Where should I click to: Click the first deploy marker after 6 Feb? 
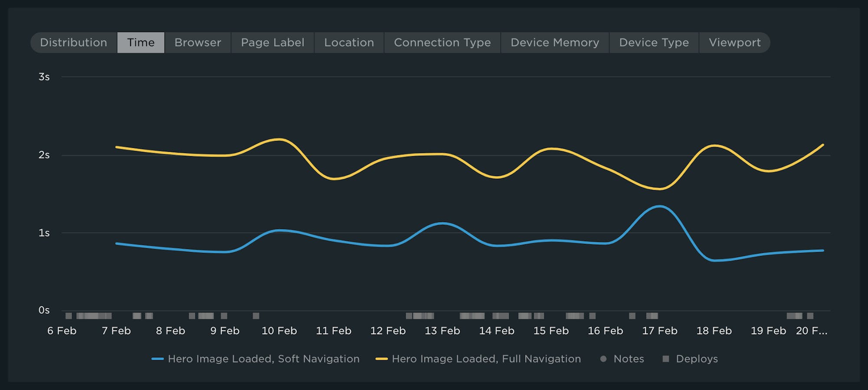click(x=69, y=316)
